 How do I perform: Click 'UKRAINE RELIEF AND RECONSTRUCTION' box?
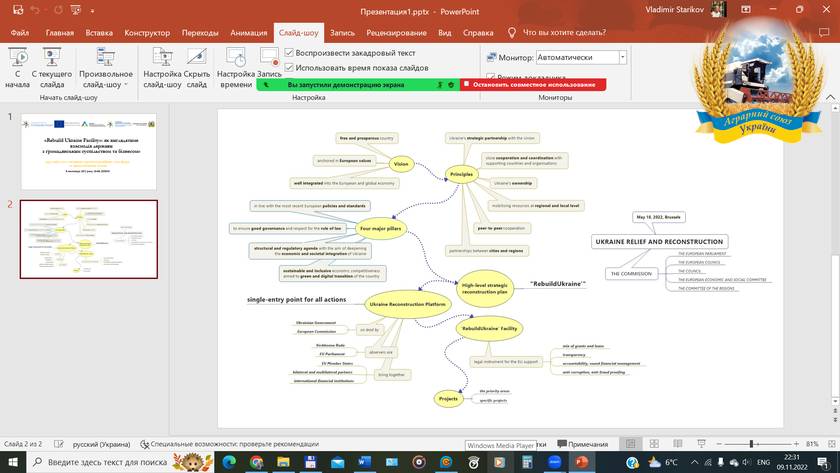pos(659,242)
